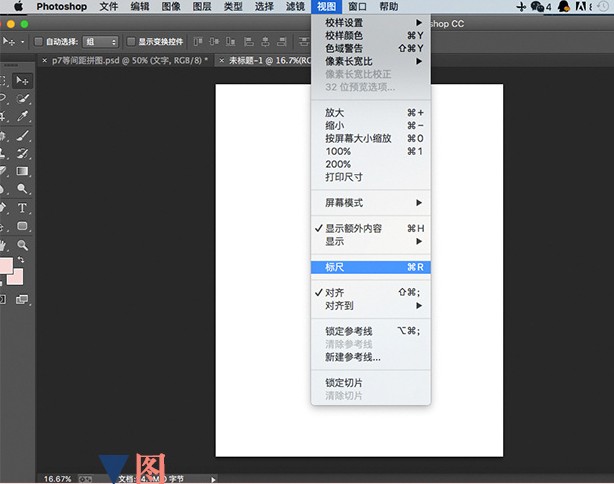Click the align vertical centers icon
Screen dimensions: 614x484
(x=214, y=42)
